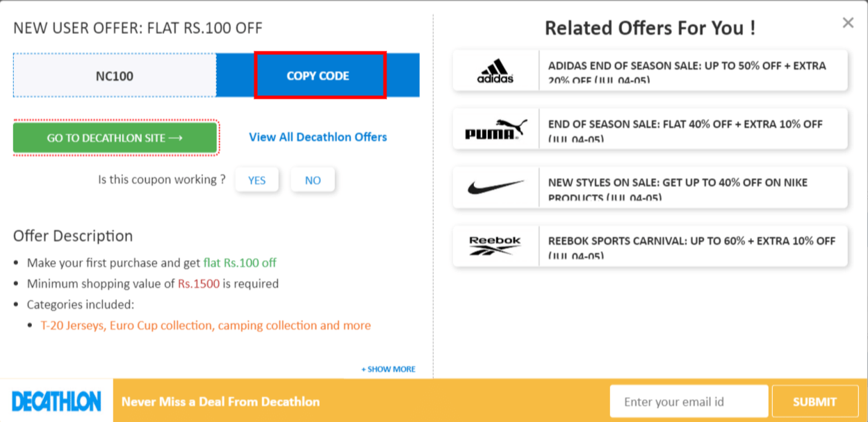
Task: Click the Adidas brand logo
Action: (x=496, y=69)
